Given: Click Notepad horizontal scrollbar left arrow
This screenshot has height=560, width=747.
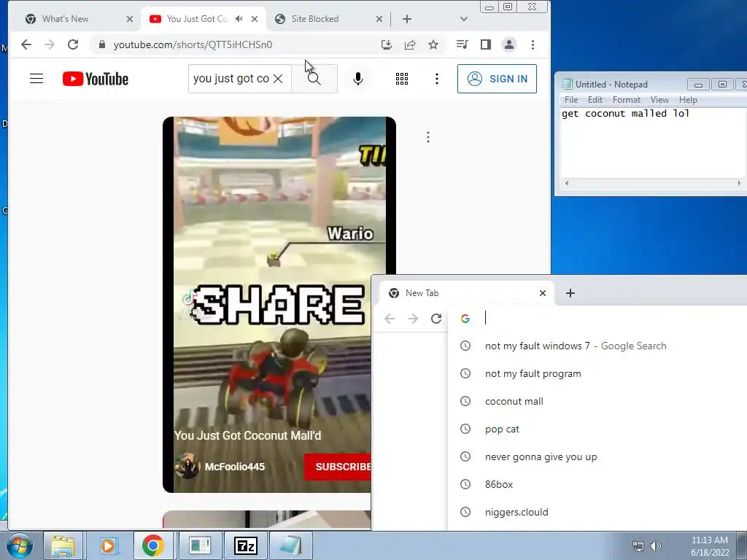Looking at the screenshot, I should pos(566,183).
